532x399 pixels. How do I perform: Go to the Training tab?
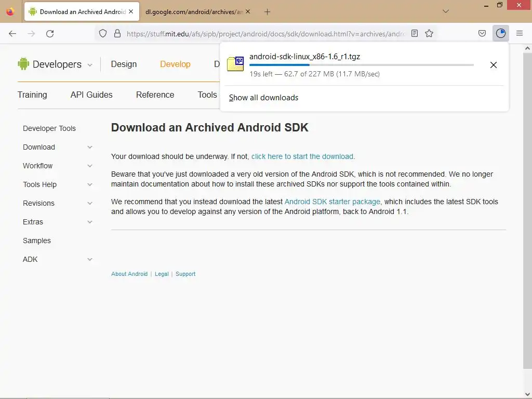tap(32, 95)
